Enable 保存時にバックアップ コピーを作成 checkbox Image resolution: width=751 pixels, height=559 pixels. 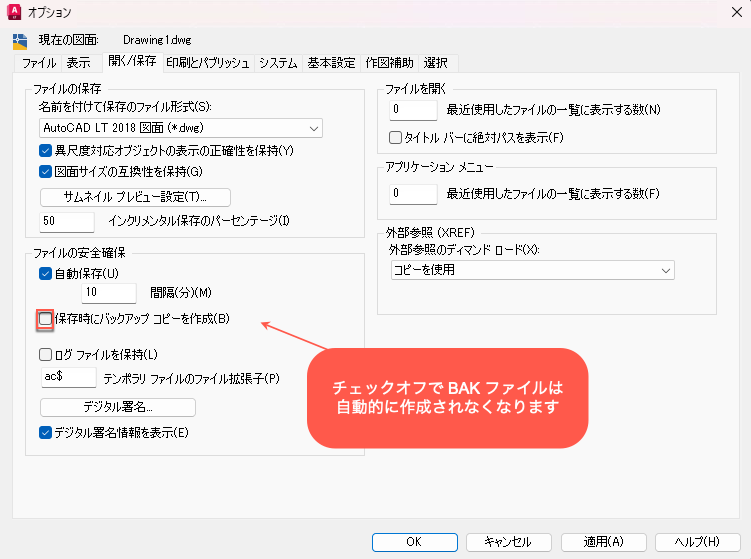click(x=46, y=319)
